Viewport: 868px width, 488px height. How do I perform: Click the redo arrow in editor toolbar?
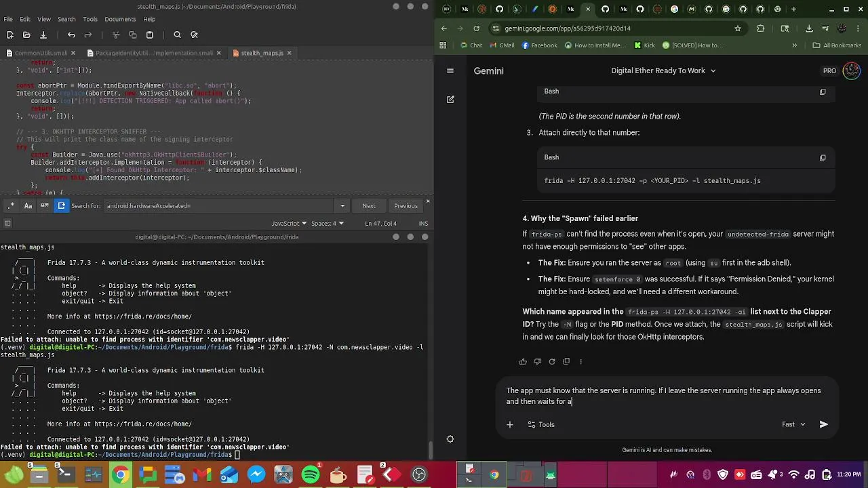[88, 35]
